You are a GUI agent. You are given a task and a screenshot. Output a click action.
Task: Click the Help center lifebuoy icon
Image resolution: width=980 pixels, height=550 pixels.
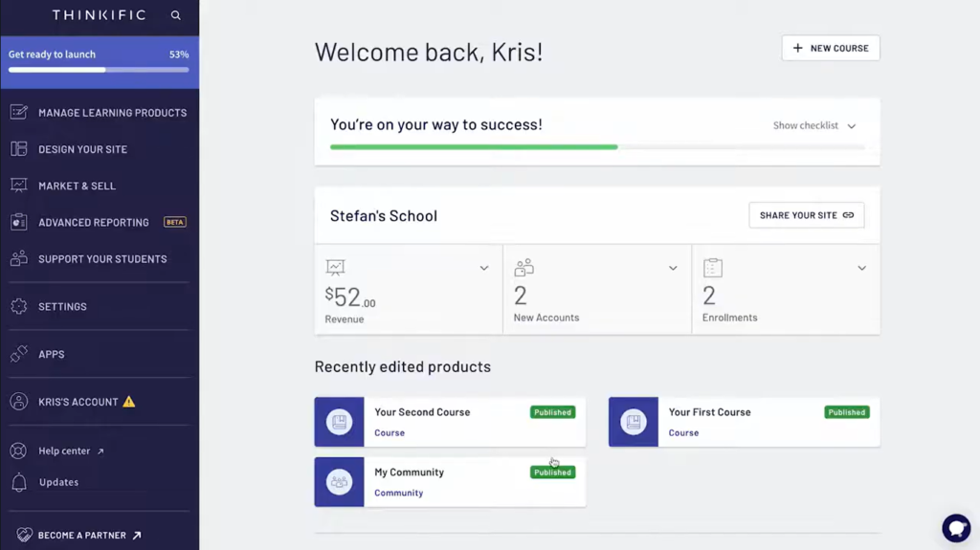[x=19, y=451]
